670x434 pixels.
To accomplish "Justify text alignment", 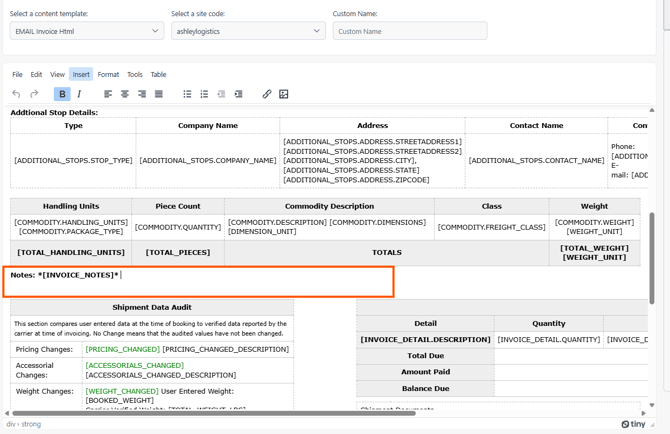I will 159,94.
